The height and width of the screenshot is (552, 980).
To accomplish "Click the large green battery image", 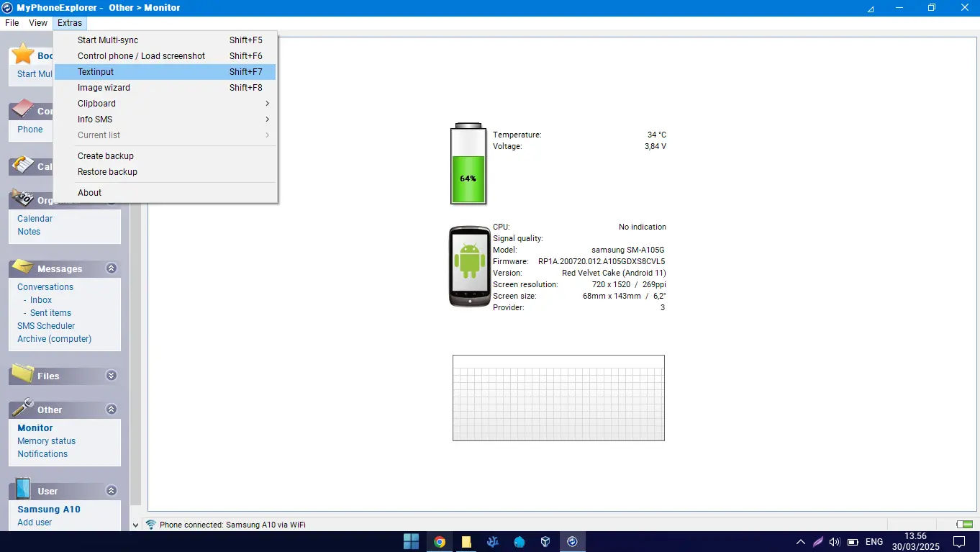I will tap(468, 163).
